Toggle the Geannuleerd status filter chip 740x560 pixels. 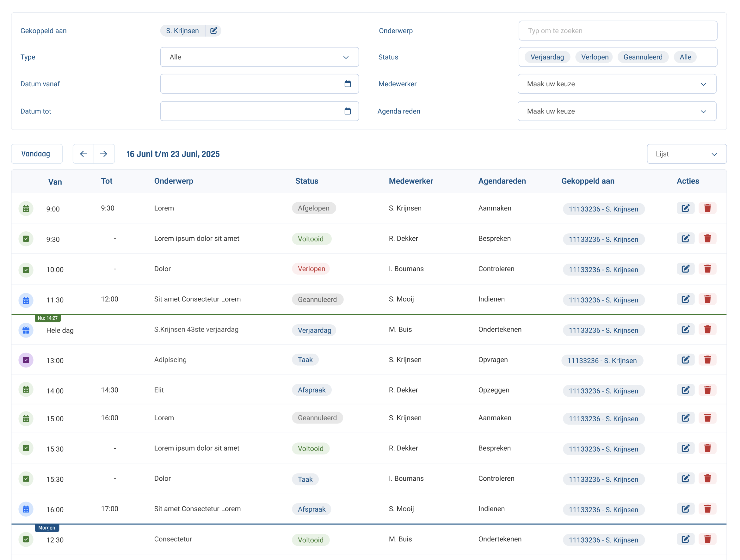(642, 57)
